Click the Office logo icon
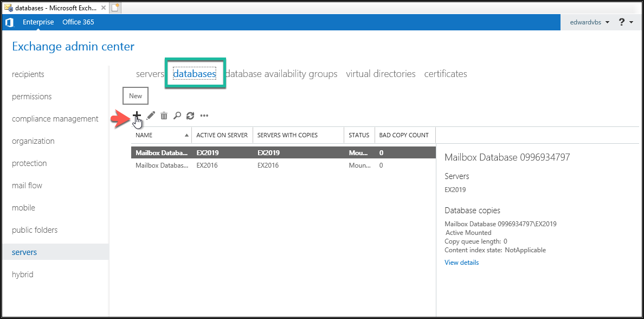Image resolution: width=644 pixels, height=319 pixels. pyautogui.click(x=9, y=22)
